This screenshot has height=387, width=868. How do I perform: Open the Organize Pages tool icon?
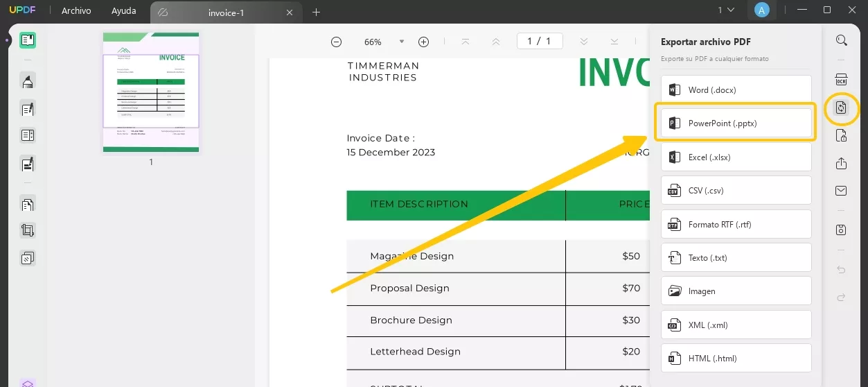coord(28,205)
